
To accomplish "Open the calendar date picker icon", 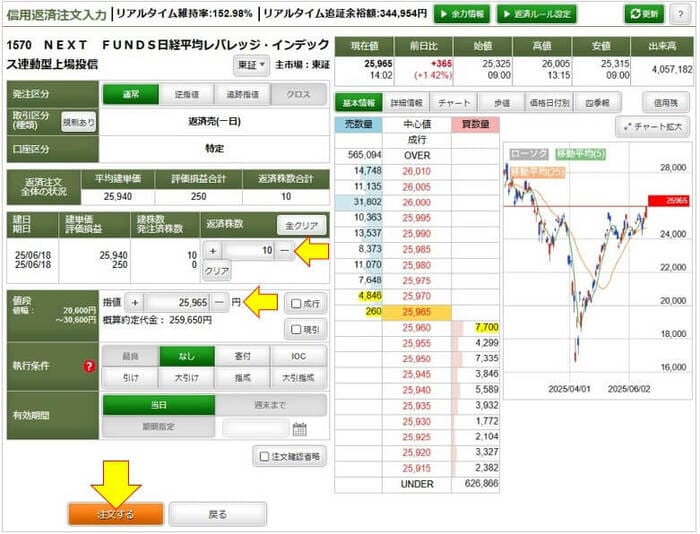I will pos(300,429).
